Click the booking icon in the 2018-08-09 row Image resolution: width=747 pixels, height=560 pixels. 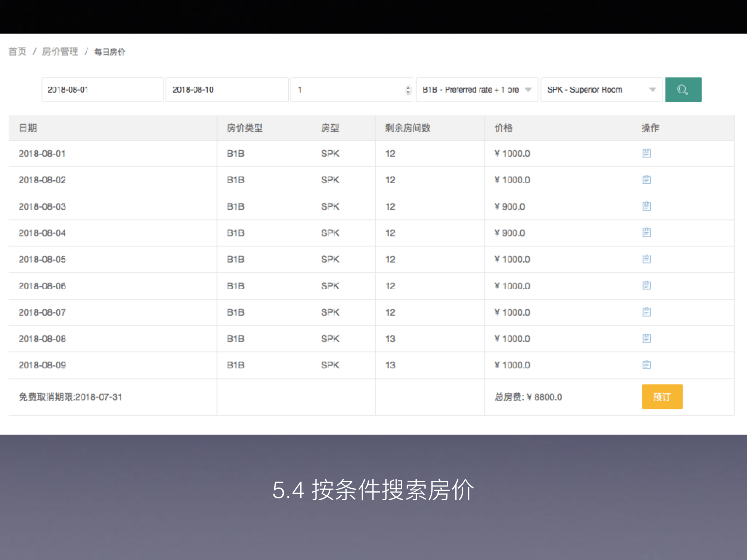[x=647, y=365]
